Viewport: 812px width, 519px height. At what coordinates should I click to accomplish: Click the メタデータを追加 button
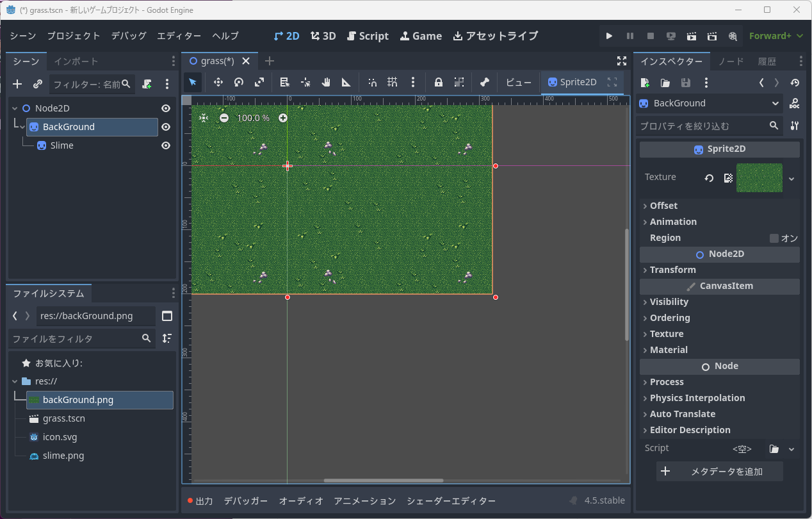(x=719, y=472)
